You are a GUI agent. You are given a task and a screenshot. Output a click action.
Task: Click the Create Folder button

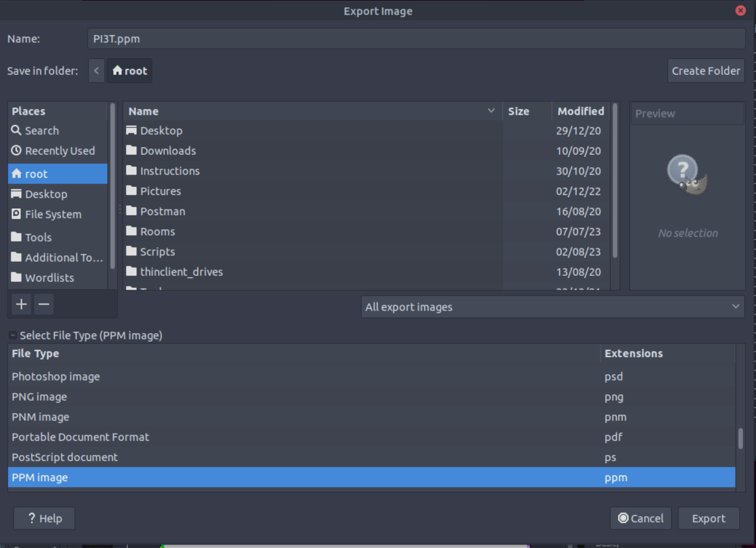point(706,71)
